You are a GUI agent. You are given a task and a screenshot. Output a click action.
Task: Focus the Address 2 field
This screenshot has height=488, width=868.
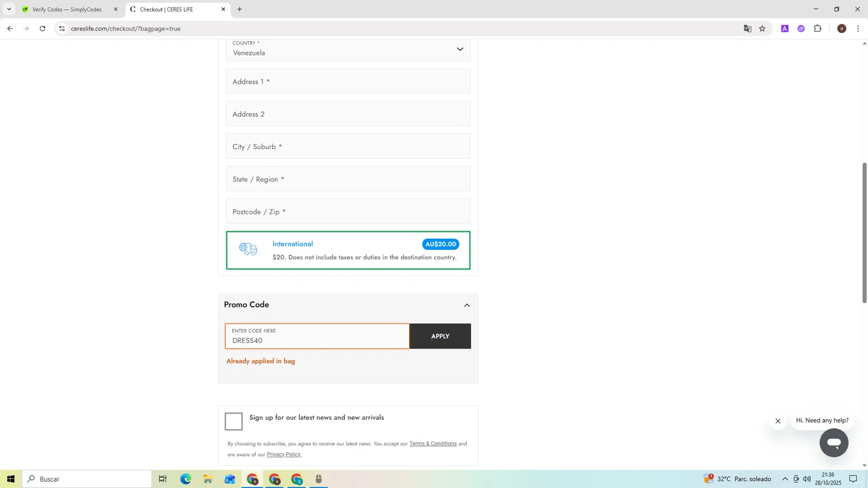point(348,114)
